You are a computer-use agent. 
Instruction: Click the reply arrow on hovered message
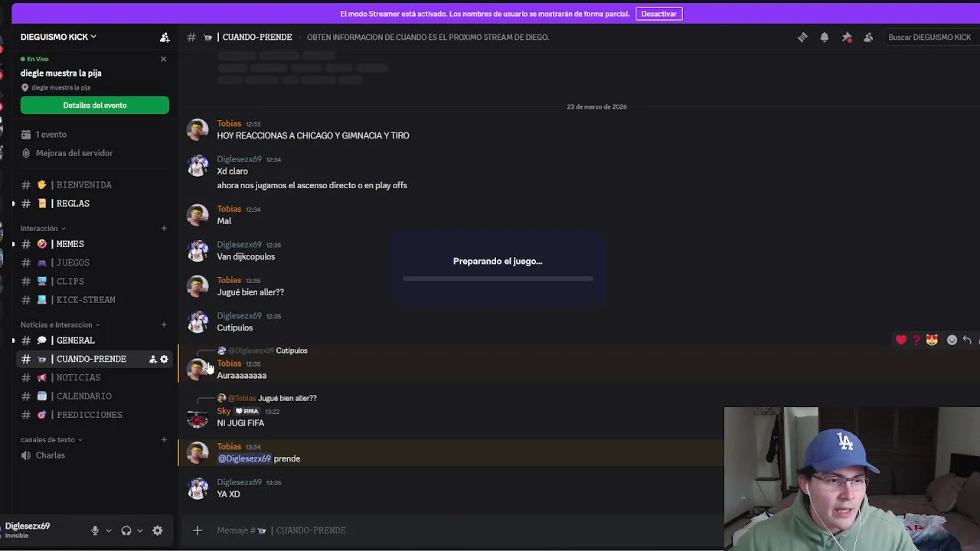(x=967, y=340)
